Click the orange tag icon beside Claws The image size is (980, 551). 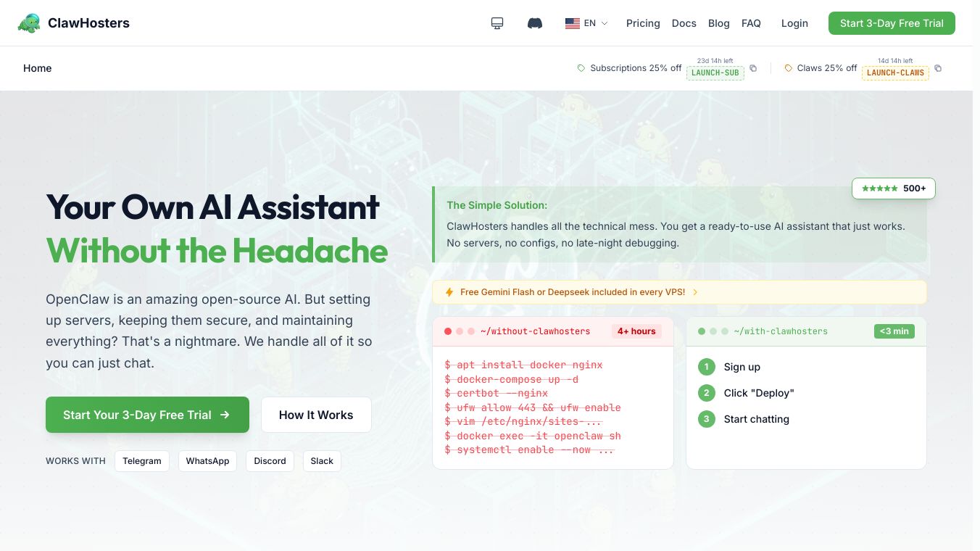[x=789, y=68]
